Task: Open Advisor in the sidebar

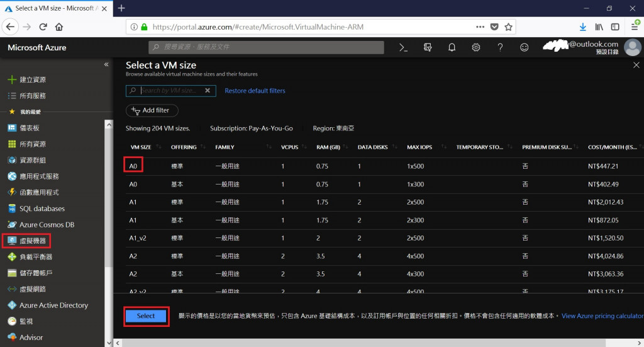Action: [x=25, y=337]
